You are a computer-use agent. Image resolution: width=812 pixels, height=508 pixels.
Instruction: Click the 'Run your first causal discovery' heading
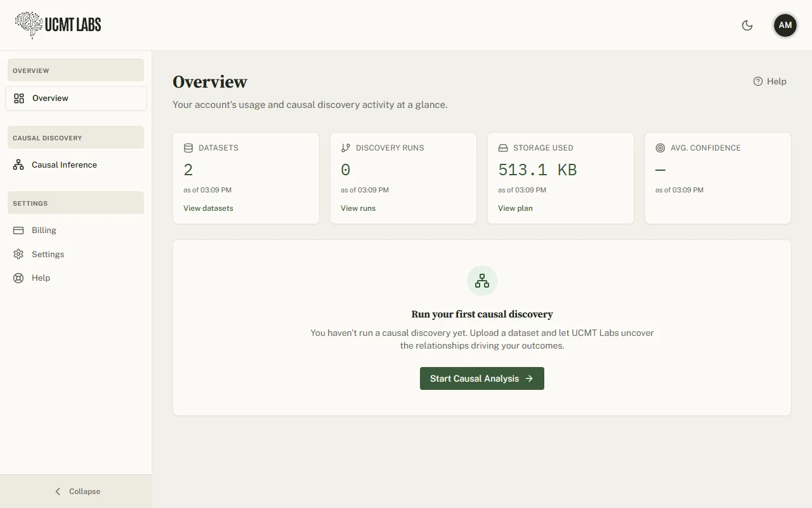coord(482,314)
